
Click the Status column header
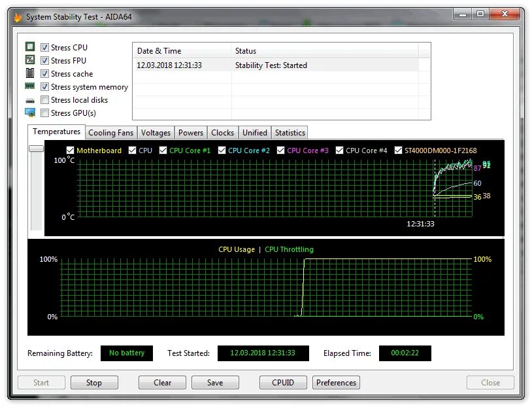[x=325, y=51]
